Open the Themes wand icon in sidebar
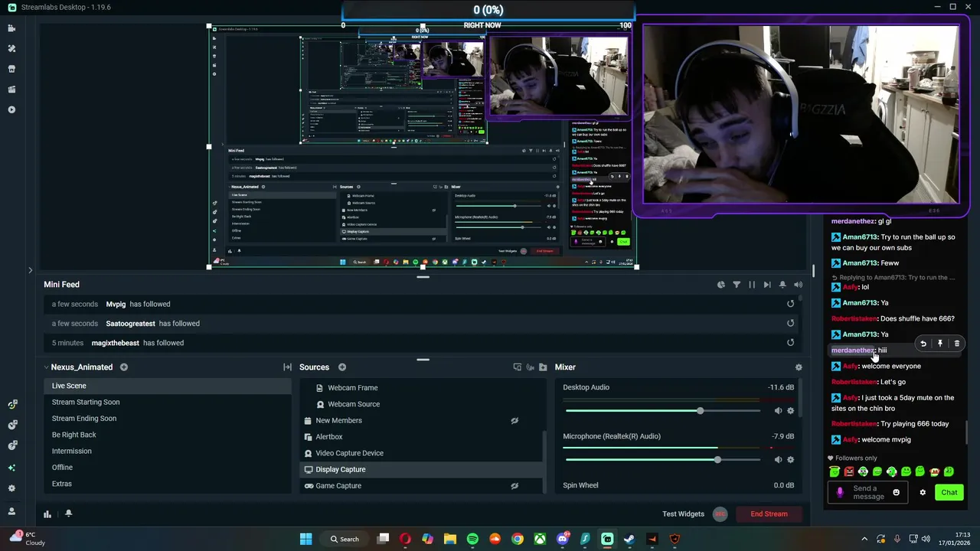The width and height of the screenshot is (980, 551). click(11, 48)
